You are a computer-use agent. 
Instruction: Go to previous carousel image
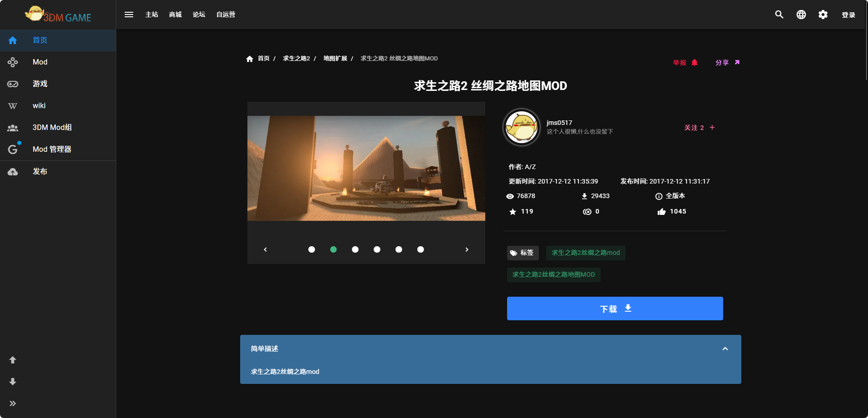(x=266, y=249)
